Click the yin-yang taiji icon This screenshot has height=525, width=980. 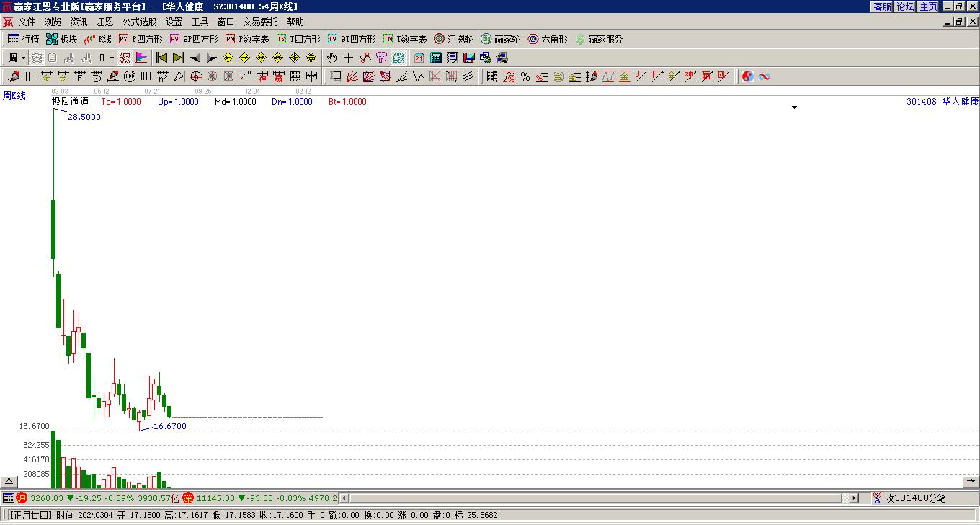pos(748,76)
